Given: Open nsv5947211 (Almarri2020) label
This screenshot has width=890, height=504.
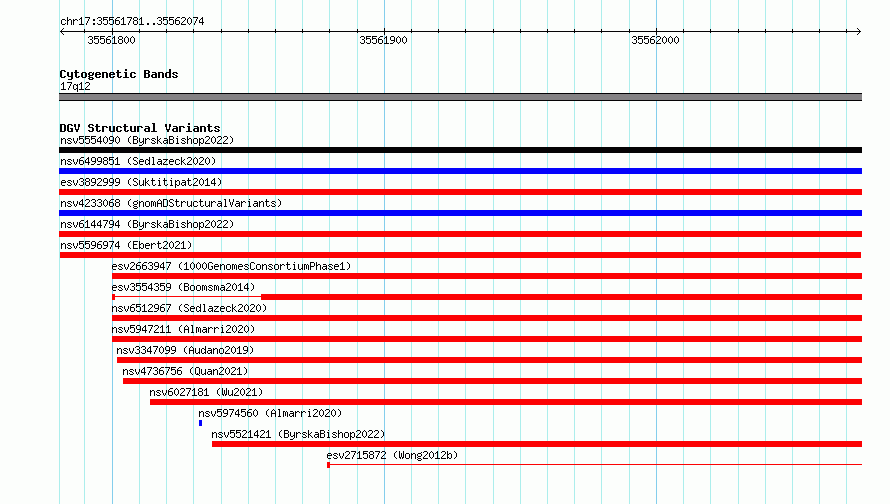Looking at the screenshot, I should point(183,329).
